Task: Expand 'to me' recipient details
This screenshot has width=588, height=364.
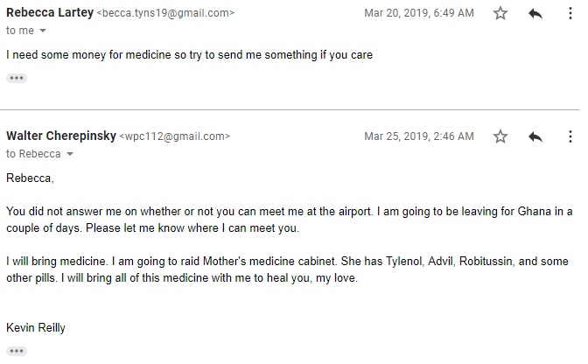Action: coord(43,31)
